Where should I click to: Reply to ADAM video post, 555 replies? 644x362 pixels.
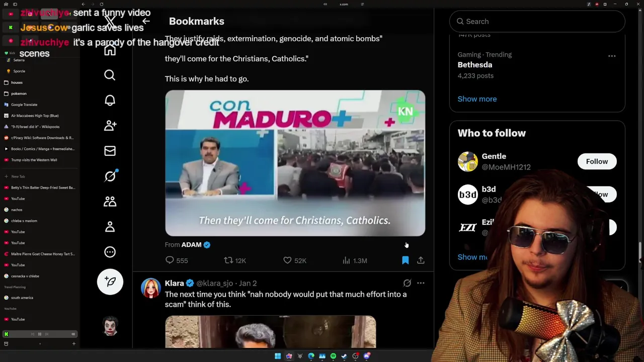[177, 260]
